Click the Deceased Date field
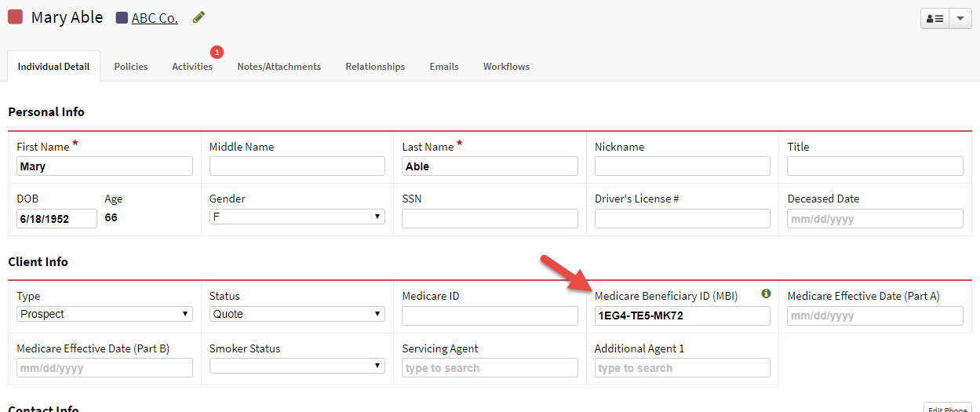Image resolution: width=980 pixels, height=412 pixels. (875, 218)
